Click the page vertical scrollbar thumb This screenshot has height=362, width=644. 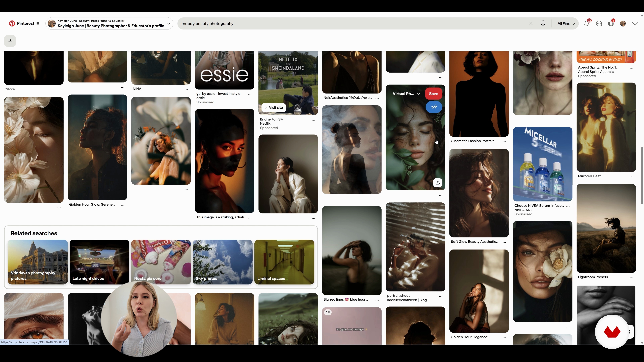[x=642, y=175]
